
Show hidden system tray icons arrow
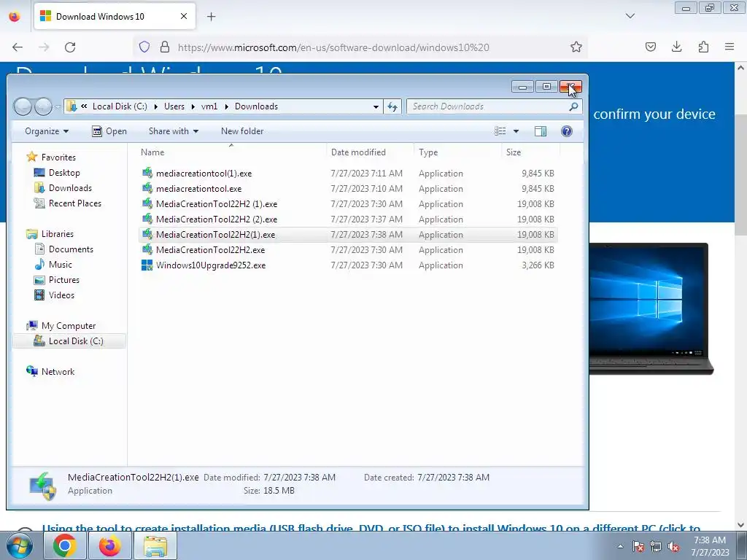pyautogui.click(x=620, y=547)
